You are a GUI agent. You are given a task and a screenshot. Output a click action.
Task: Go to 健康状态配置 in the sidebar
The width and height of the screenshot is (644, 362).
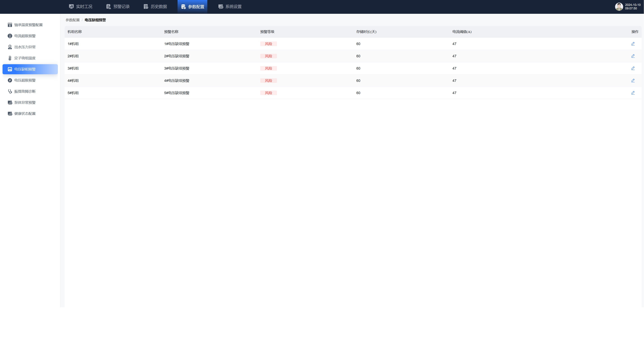25,114
